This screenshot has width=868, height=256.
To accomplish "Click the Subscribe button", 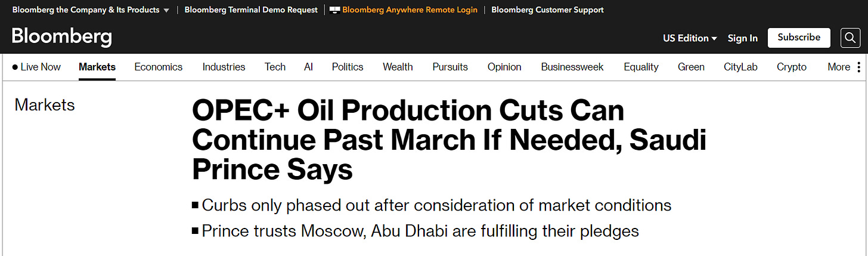I will [798, 38].
